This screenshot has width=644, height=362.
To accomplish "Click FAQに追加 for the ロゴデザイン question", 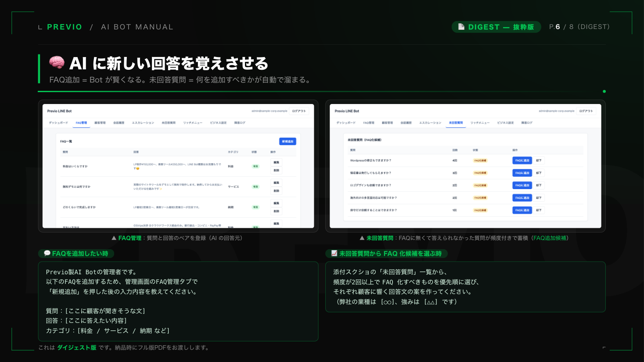I will pyautogui.click(x=522, y=185).
